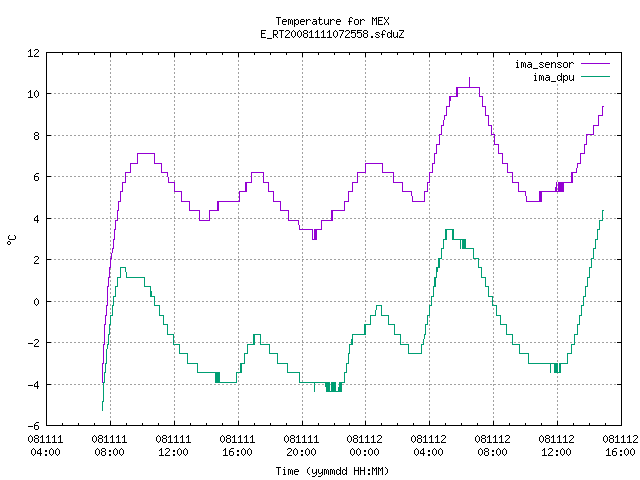This screenshot has height=480, width=640.
Task: Click the ima_dpu legend label
Action: pos(554,77)
